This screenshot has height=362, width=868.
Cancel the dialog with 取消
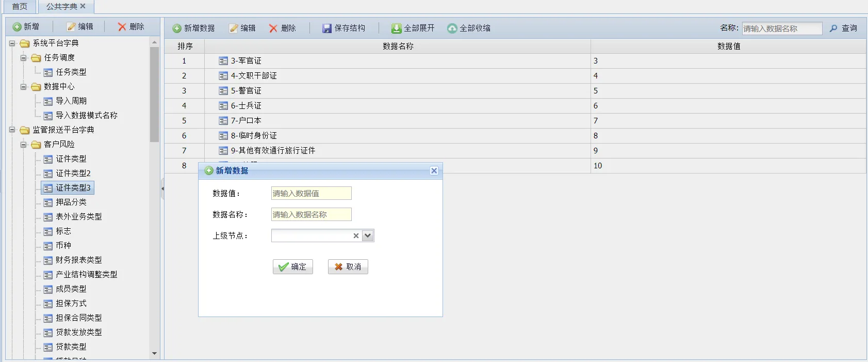[x=348, y=267]
